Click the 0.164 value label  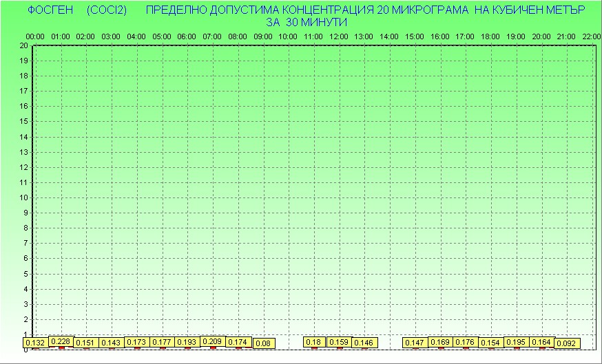(x=541, y=342)
